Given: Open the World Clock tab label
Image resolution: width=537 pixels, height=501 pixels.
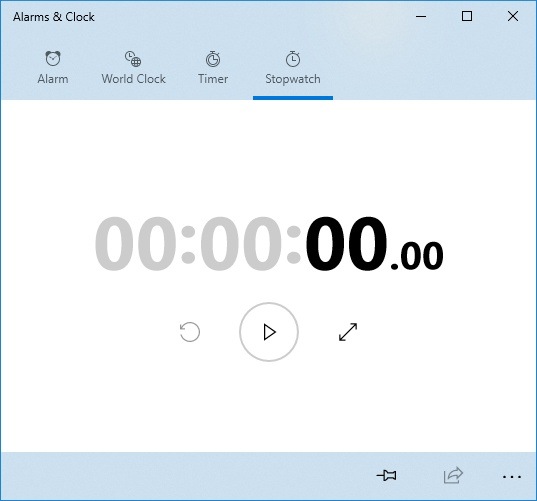Looking at the screenshot, I should [134, 79].
